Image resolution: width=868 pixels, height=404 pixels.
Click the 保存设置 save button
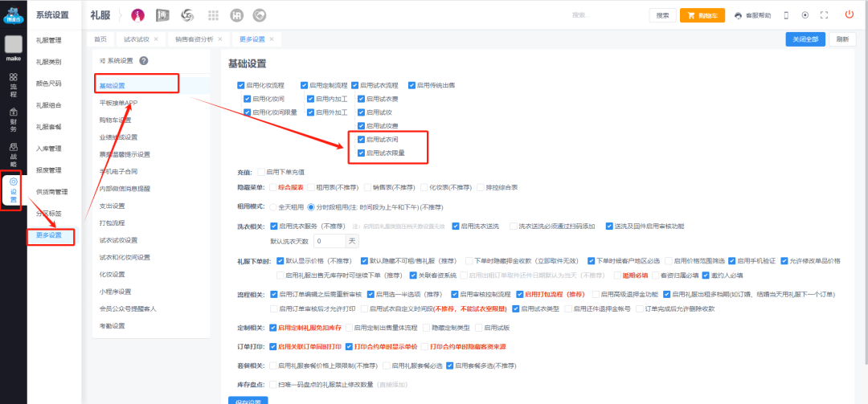coord(248,401)
